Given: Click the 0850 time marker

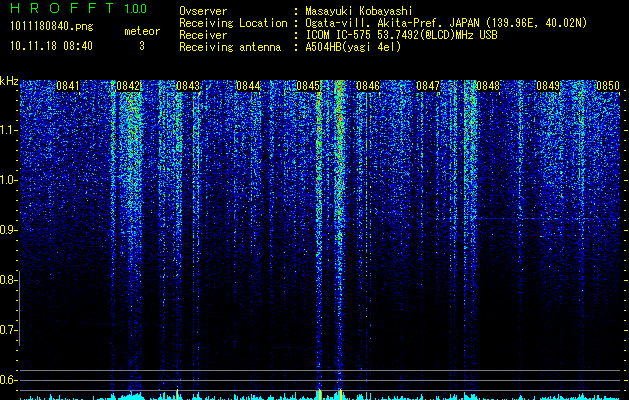Looking at the screenshot, I should pyautogui.click(x=608, y=86).
